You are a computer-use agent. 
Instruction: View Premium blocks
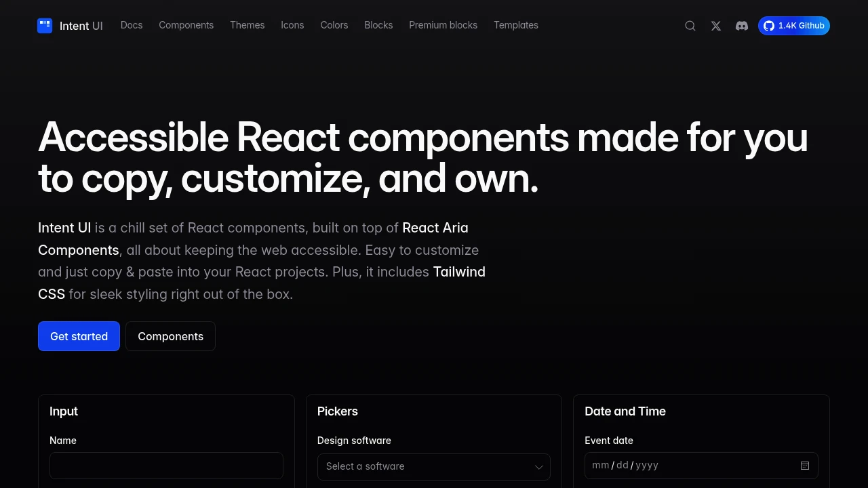[443, 25]
